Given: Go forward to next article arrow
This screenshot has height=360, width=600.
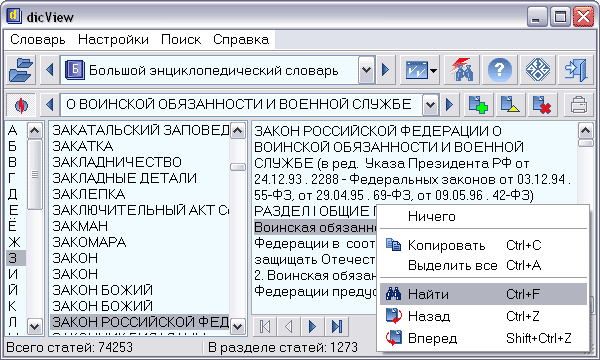Looking at the screenshot, I should (x=449, y=104).
